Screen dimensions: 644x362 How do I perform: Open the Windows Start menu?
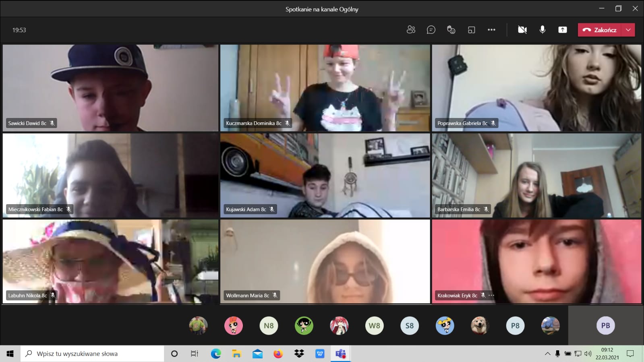point(10,354)
